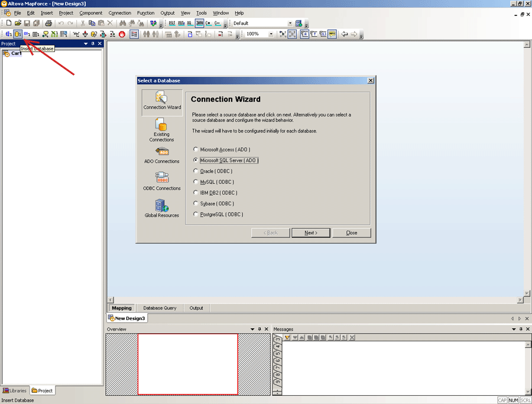Click Insert Text File toolbar icon
532x404 pixels.
(35, 34)
